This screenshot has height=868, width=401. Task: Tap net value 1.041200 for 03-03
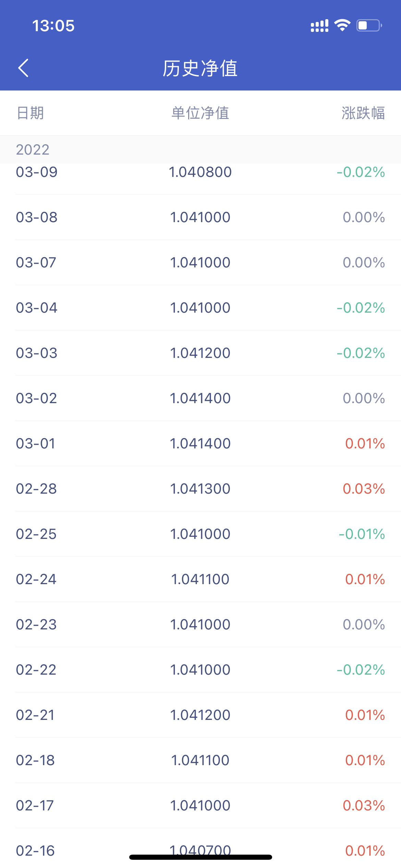[x=200, y=353]
